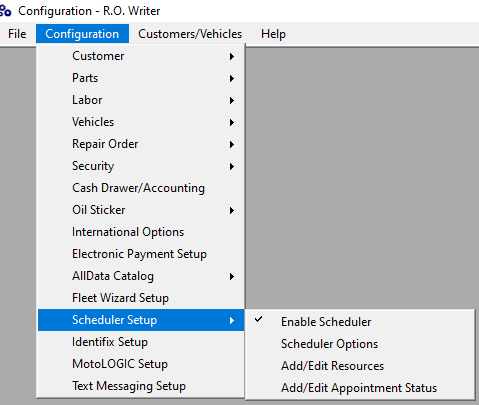Open the AllData Catalog submenu
The height and width of the screenshot is (405, 479).
tap(141, 276)
